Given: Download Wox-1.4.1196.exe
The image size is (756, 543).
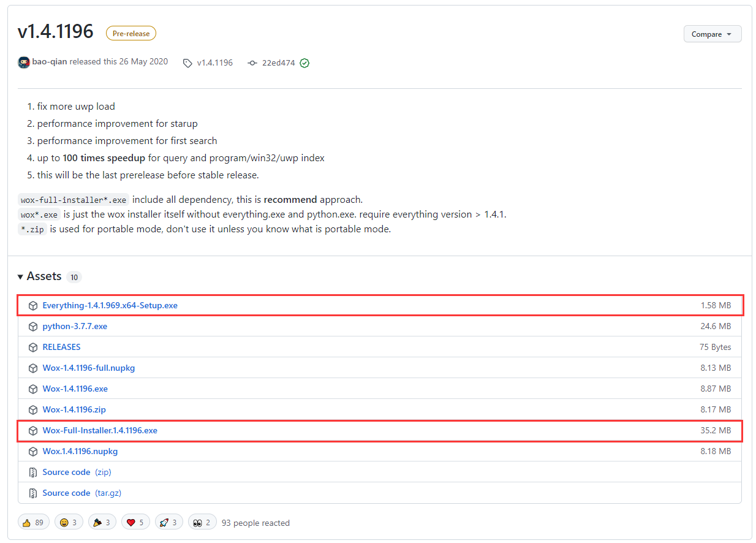Looking at the screenshot, I should pyautogui.click(x=75, y=389).
